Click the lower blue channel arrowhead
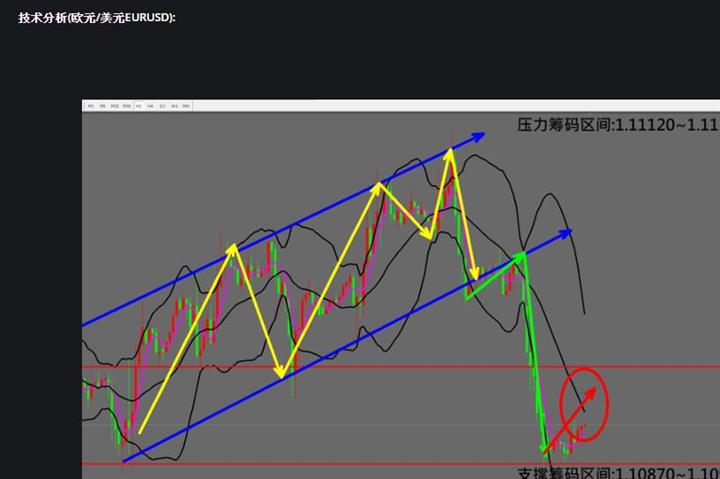720x479 pixels. click(564, 234)
